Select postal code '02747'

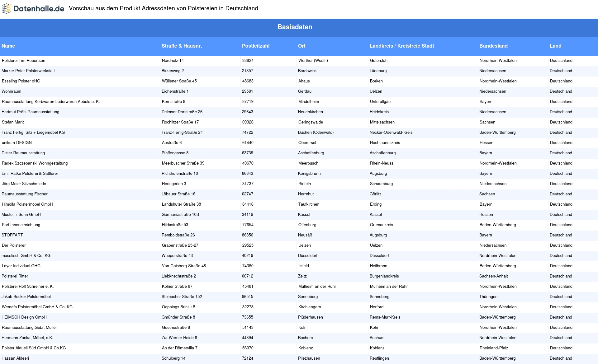[x=248, y=194]
